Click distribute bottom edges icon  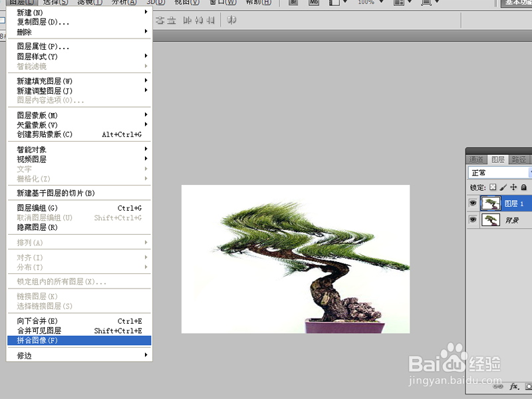pos(172,21)
